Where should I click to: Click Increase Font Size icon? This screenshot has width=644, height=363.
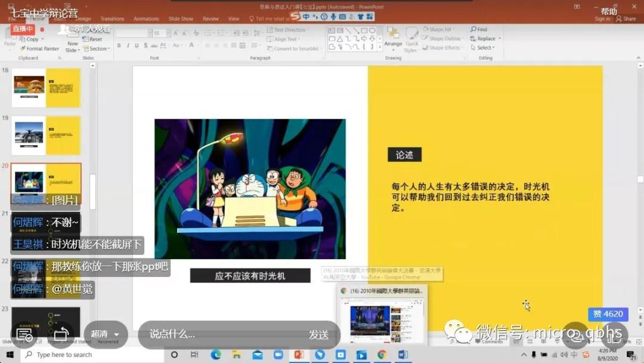click(x=176, y=33)
